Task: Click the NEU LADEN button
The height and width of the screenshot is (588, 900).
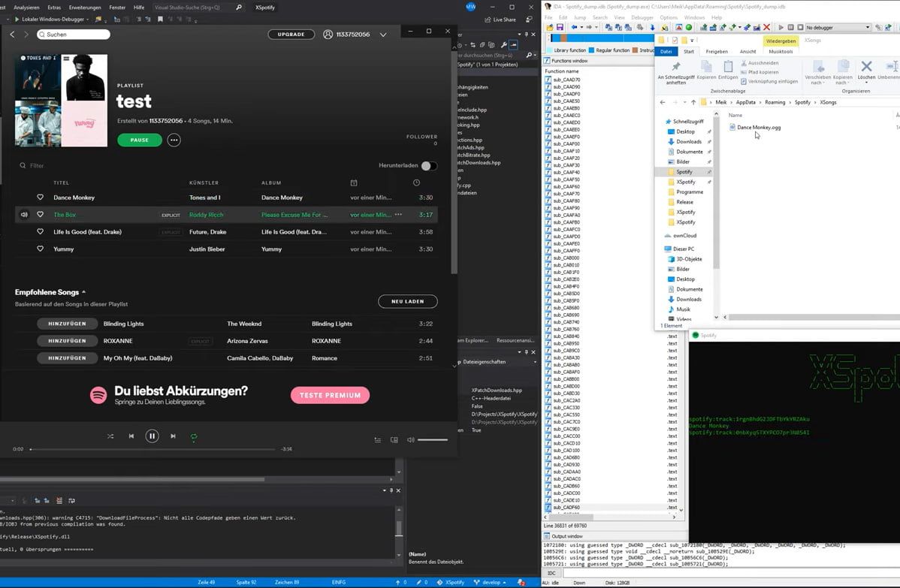Action: point(407,301)
